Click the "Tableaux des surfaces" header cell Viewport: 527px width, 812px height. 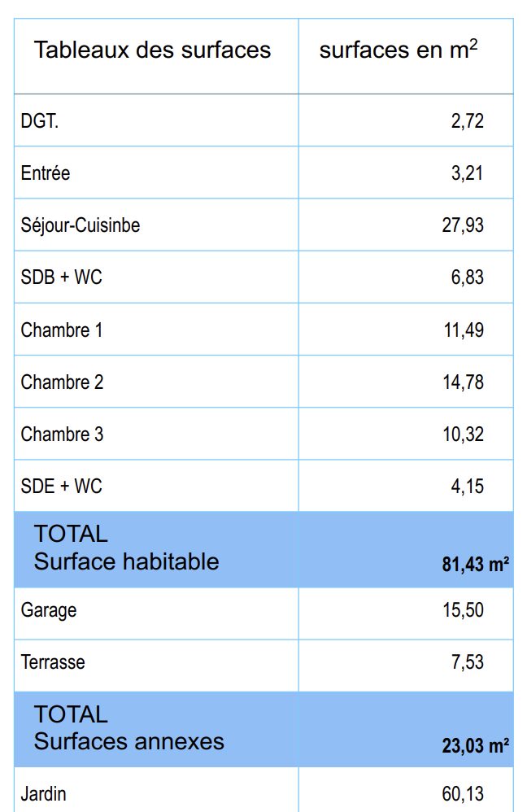tap(152, 50)
